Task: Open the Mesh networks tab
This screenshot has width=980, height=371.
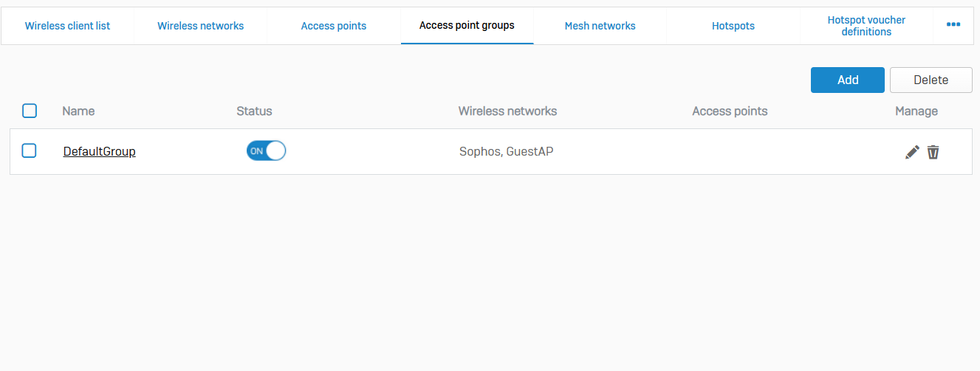Action: click(600, 26)
